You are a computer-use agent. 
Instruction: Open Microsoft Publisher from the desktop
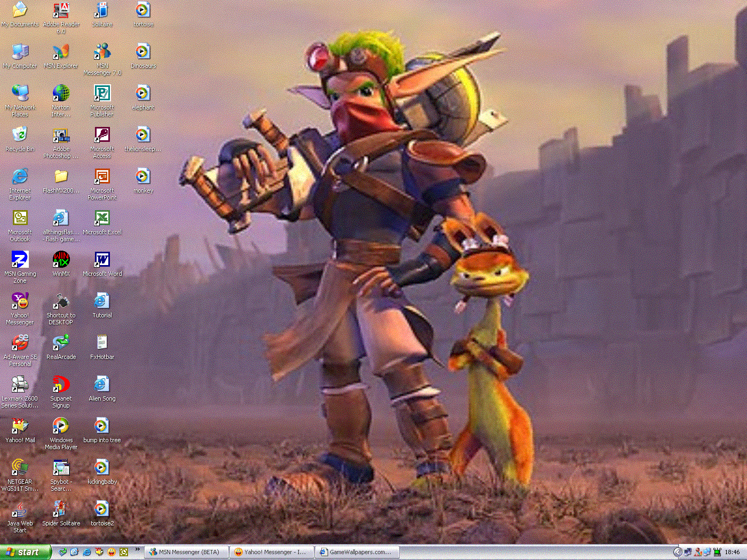click(102, 101)
